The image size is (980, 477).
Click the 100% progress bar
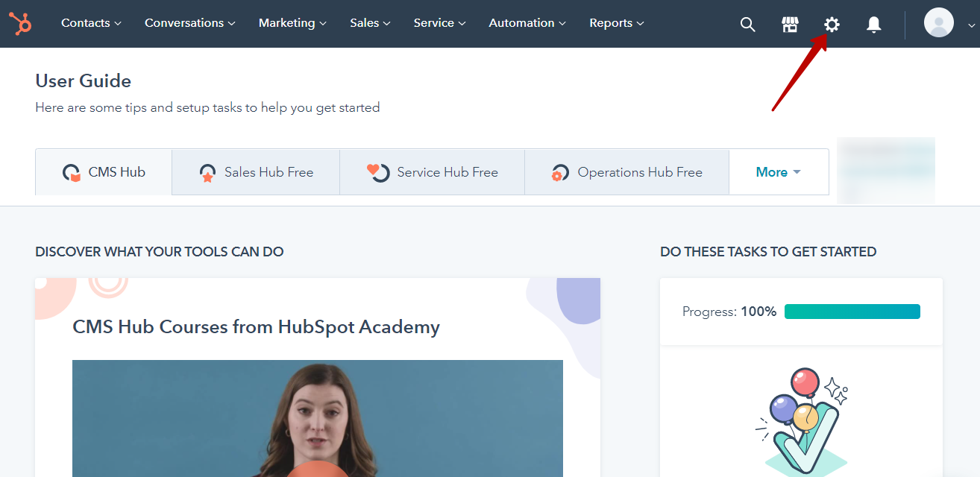pyautogui.click(x=852, y=312)
